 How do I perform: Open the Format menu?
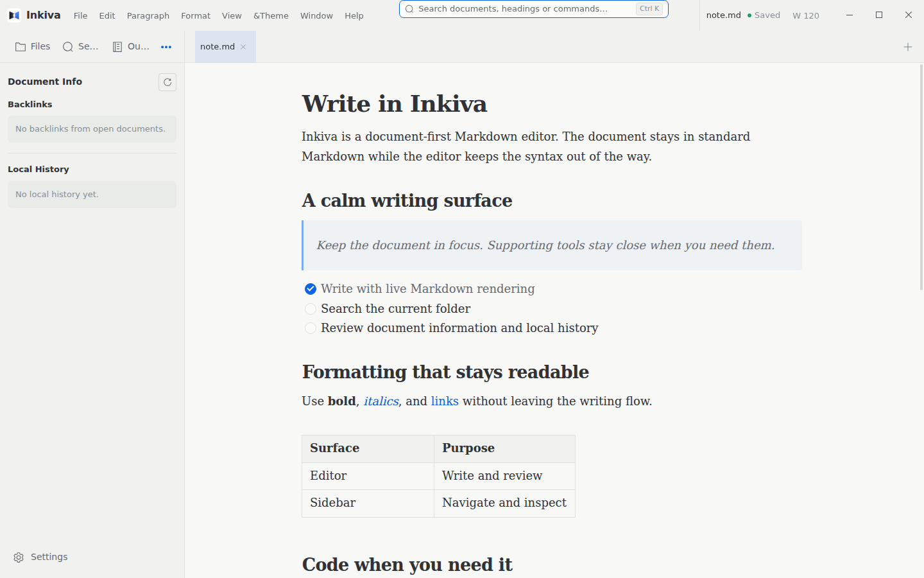pyautogui.click(x=196, y=15)
